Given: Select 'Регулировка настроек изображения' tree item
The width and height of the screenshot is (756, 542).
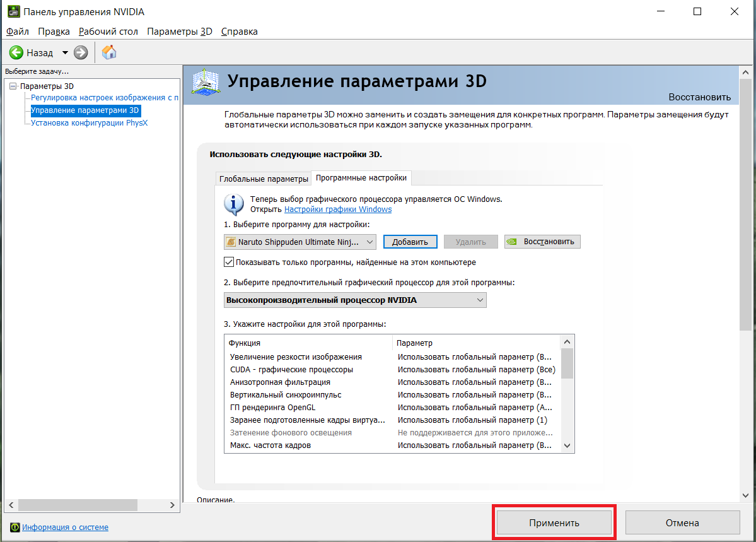Looking at the screenshot, I should tap(105, 98).
